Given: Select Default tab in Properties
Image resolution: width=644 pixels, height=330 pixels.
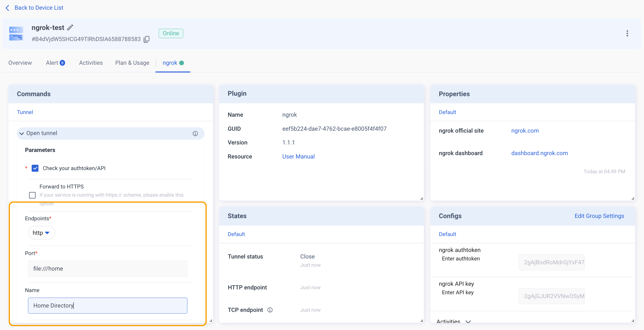Looking at the screenshot, I should click(447, 112).
